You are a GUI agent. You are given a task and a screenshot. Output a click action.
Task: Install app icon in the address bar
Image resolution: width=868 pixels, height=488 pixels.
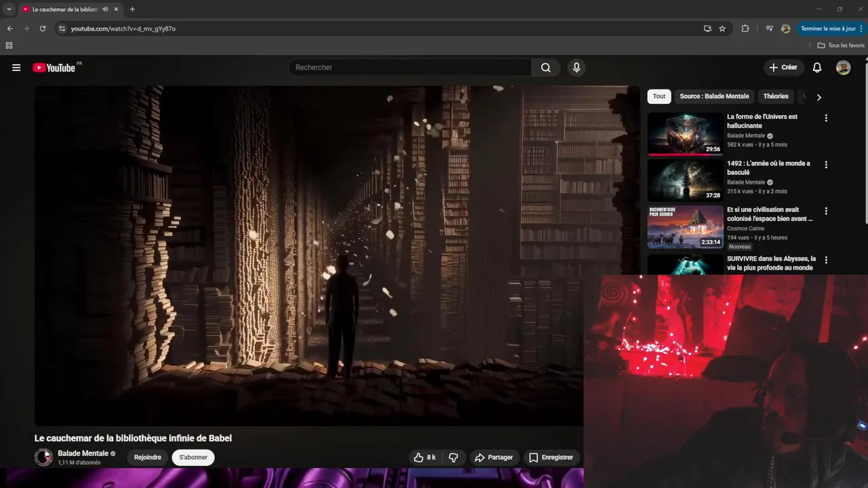pos(707,28)
